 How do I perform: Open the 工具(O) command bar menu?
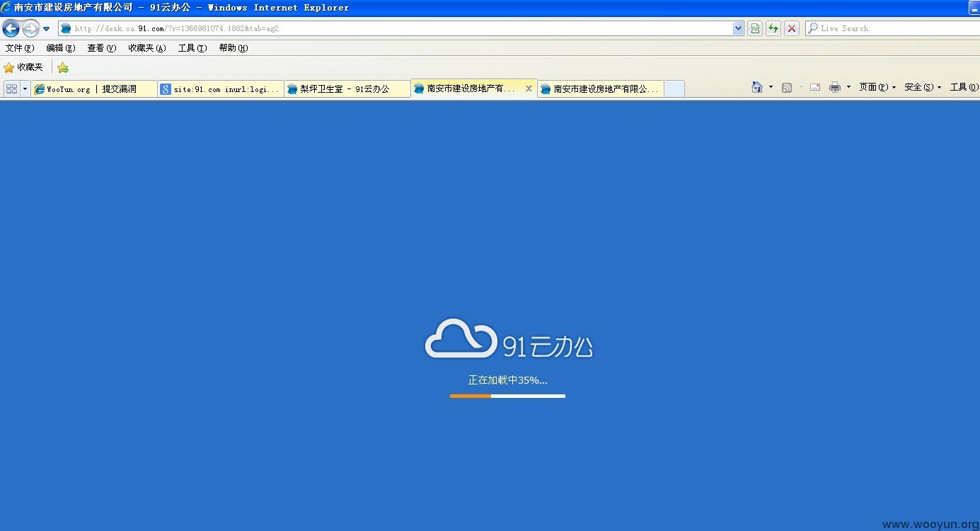pos(964,87)
